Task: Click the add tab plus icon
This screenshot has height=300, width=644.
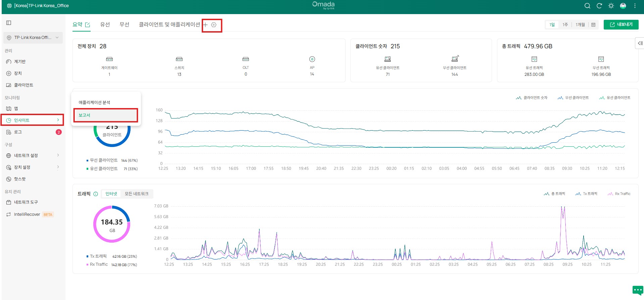Action: click(x=205, y=25)
